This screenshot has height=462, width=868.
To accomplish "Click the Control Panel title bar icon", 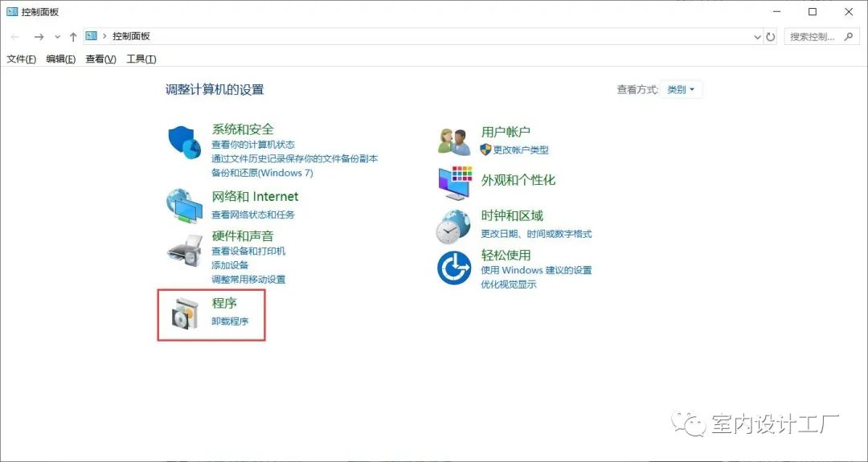I will 11,11.
